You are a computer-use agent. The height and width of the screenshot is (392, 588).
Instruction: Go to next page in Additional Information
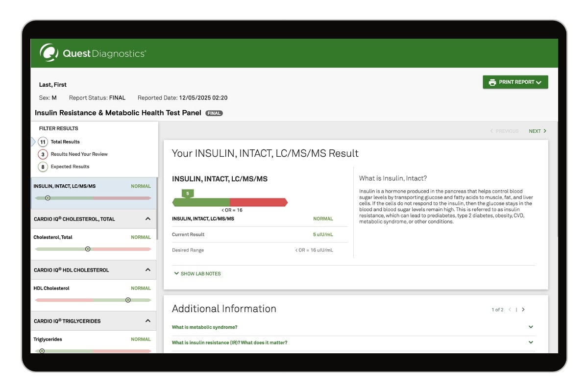(523, 310)
